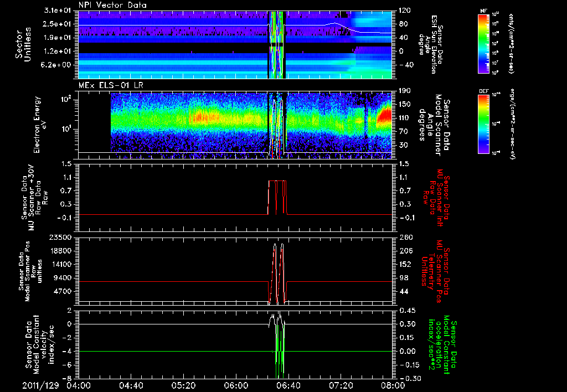Click the "6.2e+00" sector tick value
The image size is (567, 392).
point(57,65)
